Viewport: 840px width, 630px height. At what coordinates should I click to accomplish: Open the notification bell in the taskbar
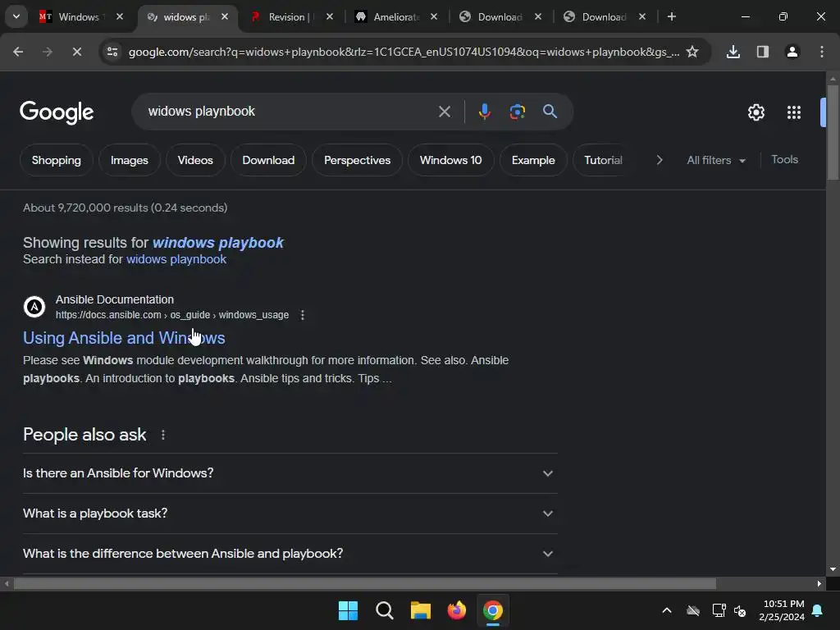[818, 610]
